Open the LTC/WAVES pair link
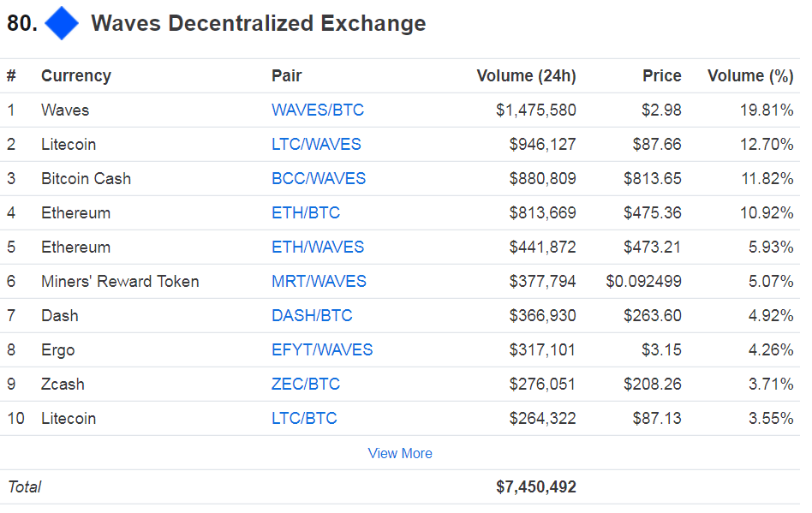 coord(316,144)
